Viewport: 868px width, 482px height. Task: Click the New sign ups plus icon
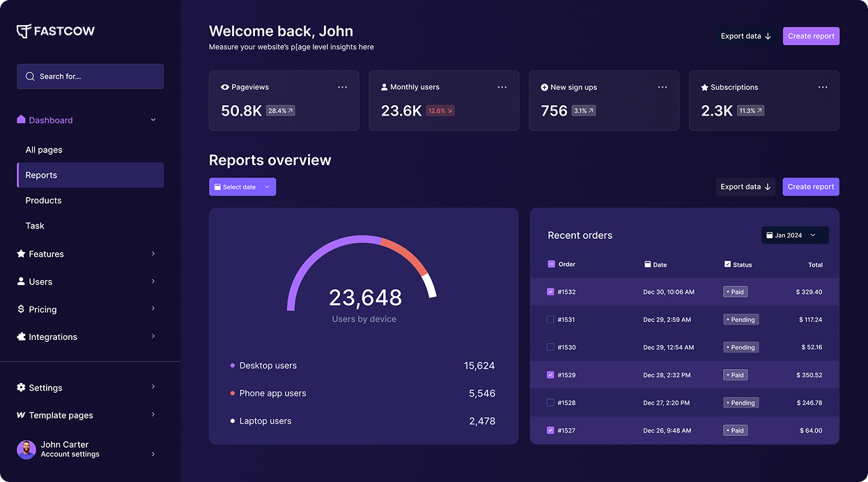click(x=544, y=86)
